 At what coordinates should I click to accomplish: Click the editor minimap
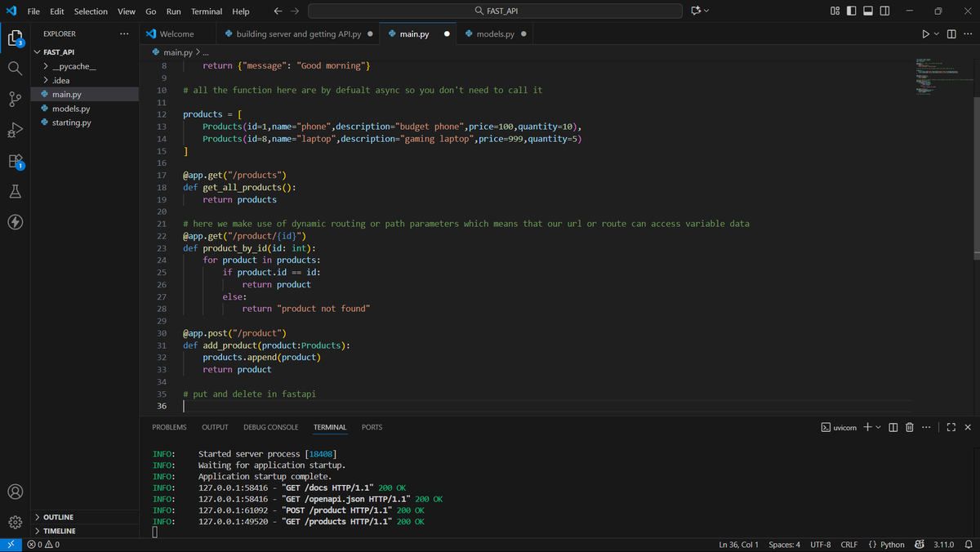(945, 75)
